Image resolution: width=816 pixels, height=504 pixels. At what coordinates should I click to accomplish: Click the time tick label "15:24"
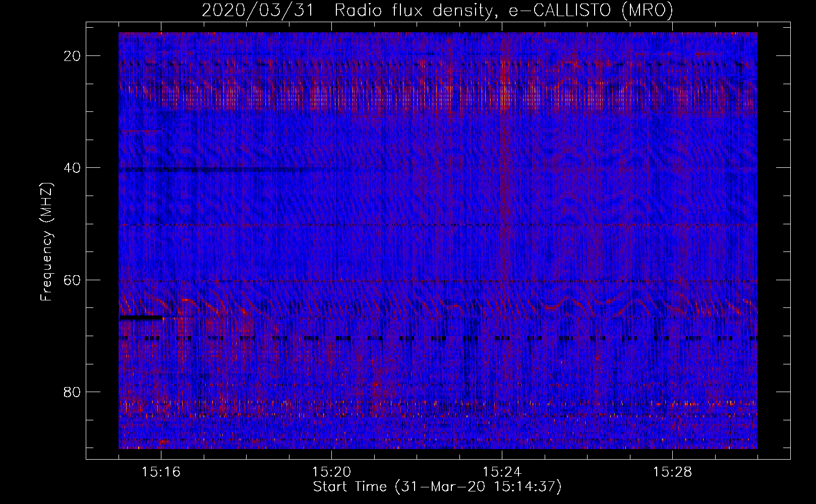point(502,472)
